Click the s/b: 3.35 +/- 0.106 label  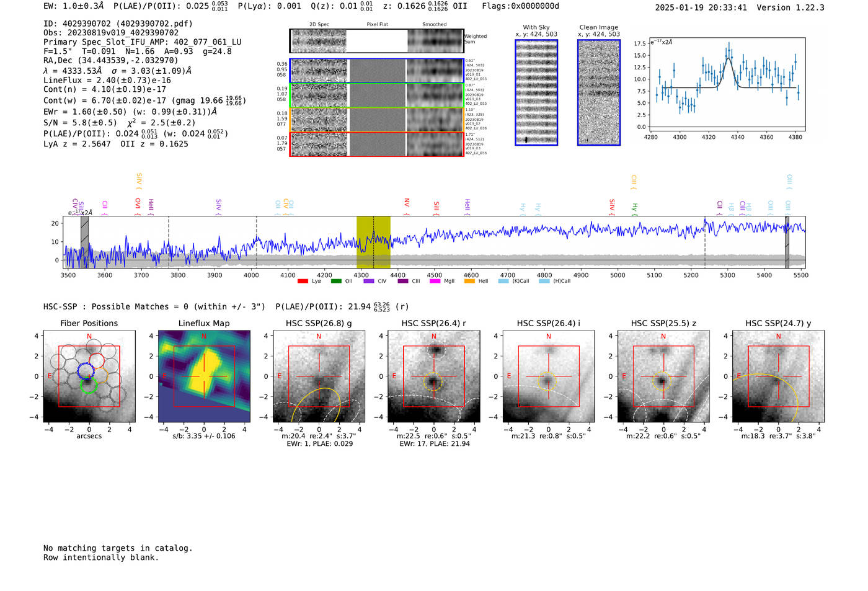coord(204,436)
